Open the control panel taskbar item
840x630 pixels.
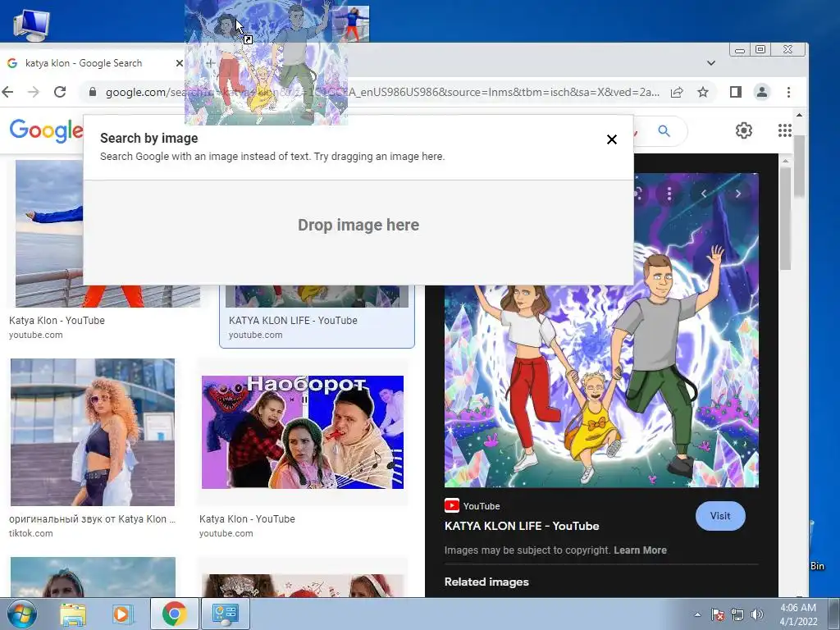[225, 614]
